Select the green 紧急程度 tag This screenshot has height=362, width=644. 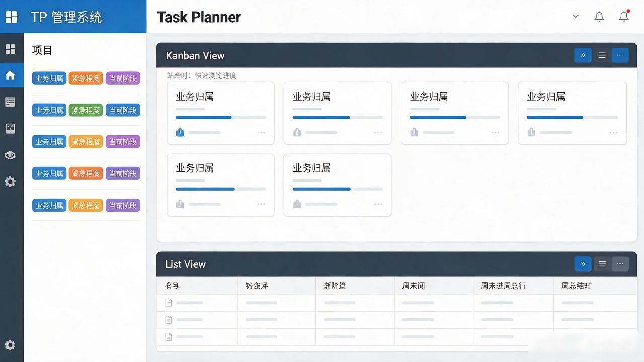(86, 110)
